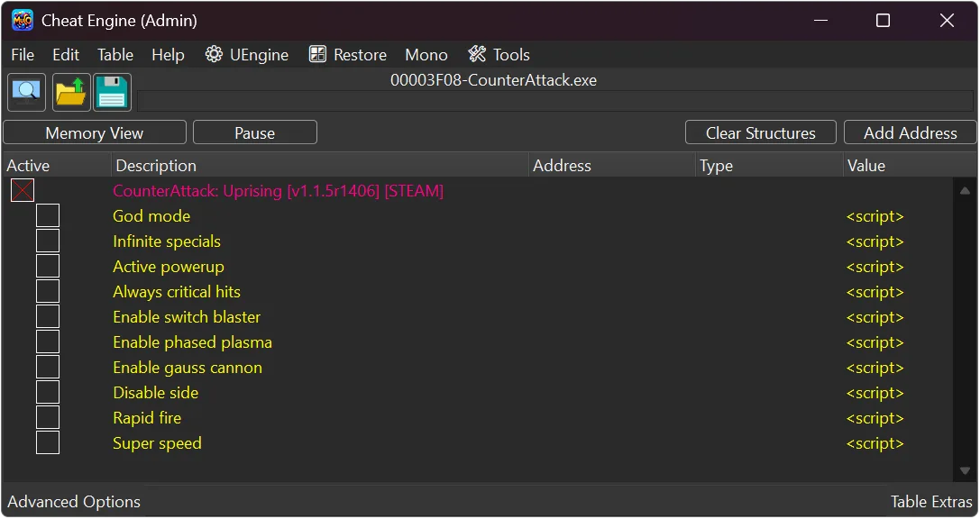Toggle the Infinite specials checkbox
Image resolution: width=980 pixels, height=519 pixels.
click(48, 241)
